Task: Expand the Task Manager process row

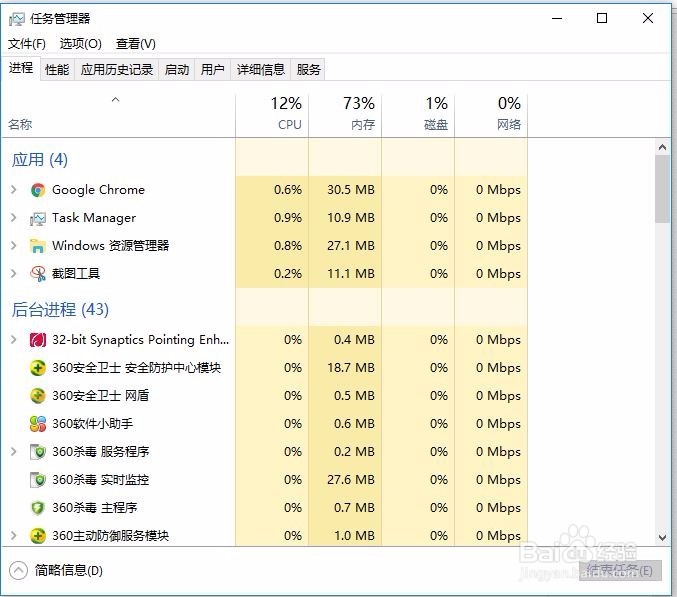Action: click(13, 218)
